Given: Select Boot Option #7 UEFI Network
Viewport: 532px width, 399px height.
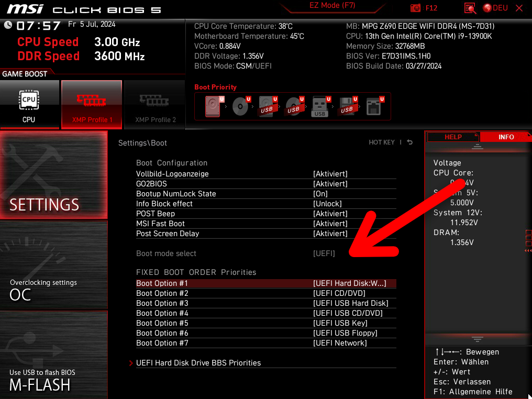Looking at the screenshot, I should (266, 343).
